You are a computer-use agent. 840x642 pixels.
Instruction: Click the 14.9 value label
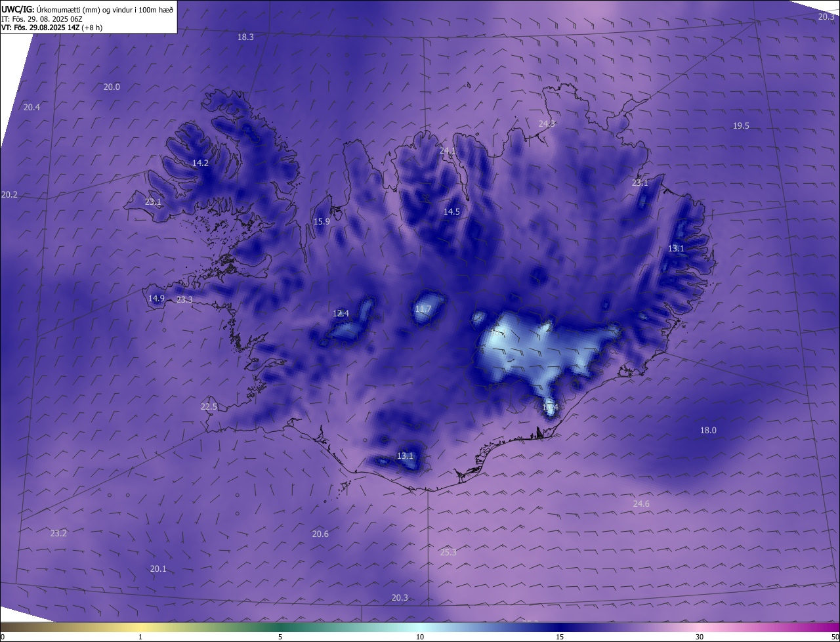pyautogui.click(x=156, y=299)
